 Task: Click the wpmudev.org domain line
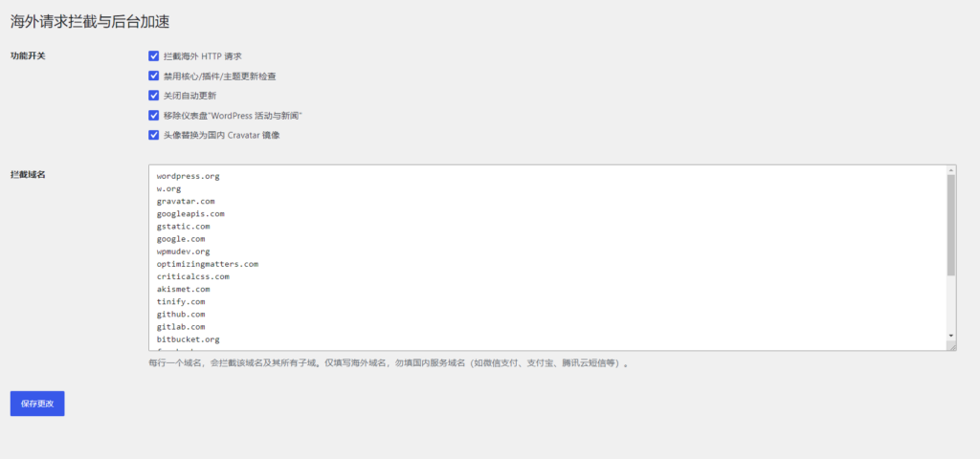[x=183, y=251]
